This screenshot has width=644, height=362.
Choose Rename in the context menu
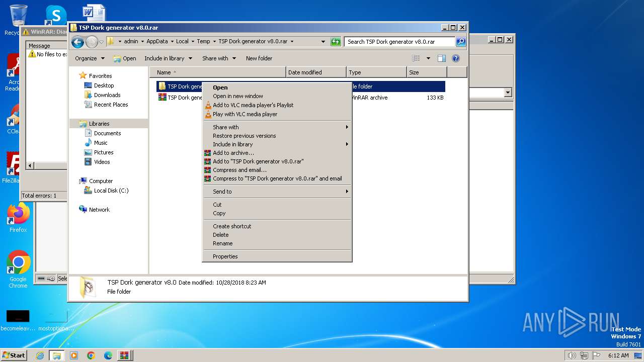click(x=277, y=243)
